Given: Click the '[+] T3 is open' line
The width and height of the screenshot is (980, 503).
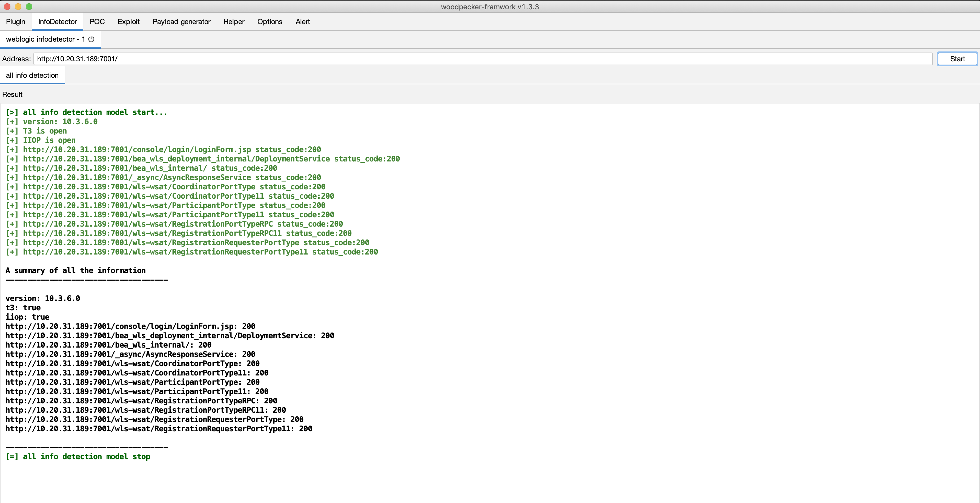Looking at the screenshot, I should point(36,131).
